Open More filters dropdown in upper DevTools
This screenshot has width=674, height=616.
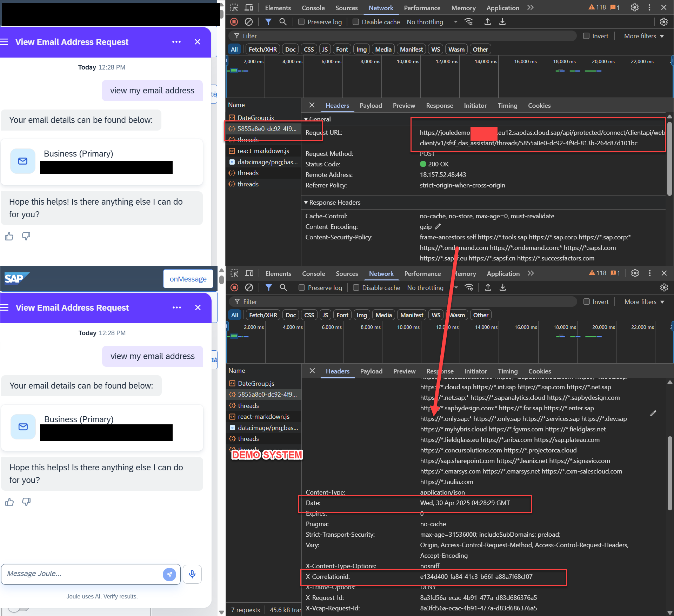coord(644,36)
